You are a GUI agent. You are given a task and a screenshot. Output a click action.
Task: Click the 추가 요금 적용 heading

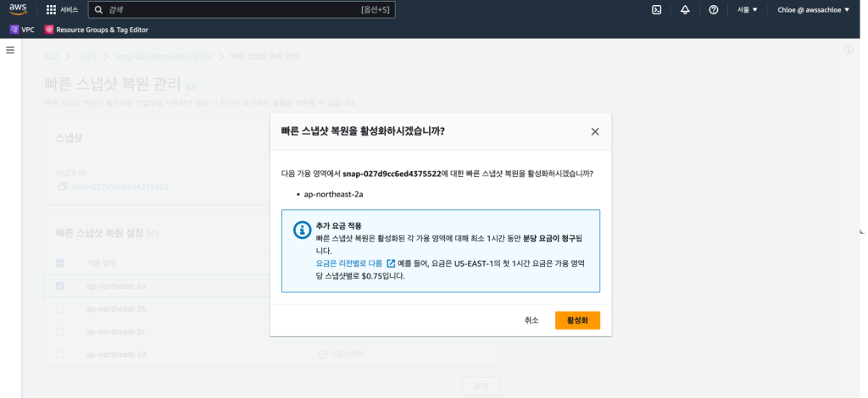(x=339, y=225)
